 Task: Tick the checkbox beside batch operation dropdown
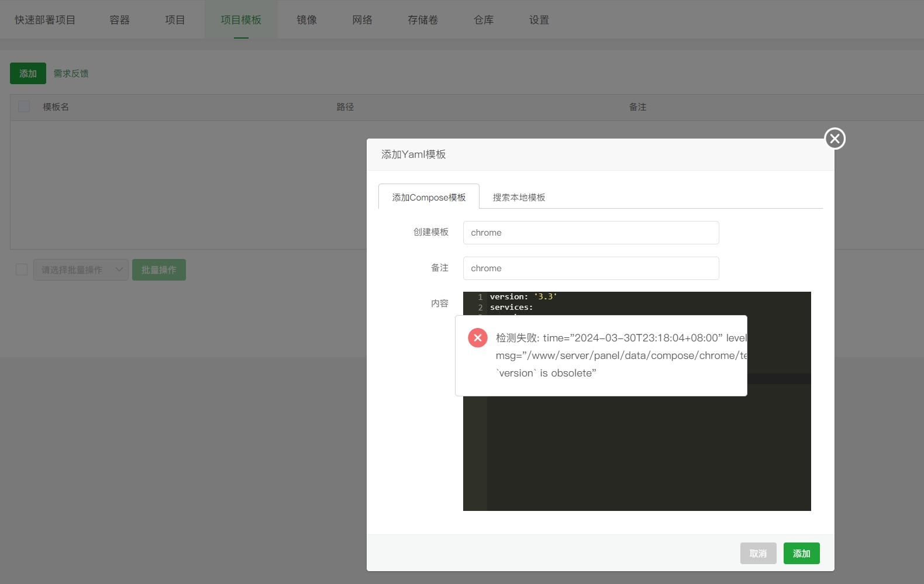click(22, 269)
